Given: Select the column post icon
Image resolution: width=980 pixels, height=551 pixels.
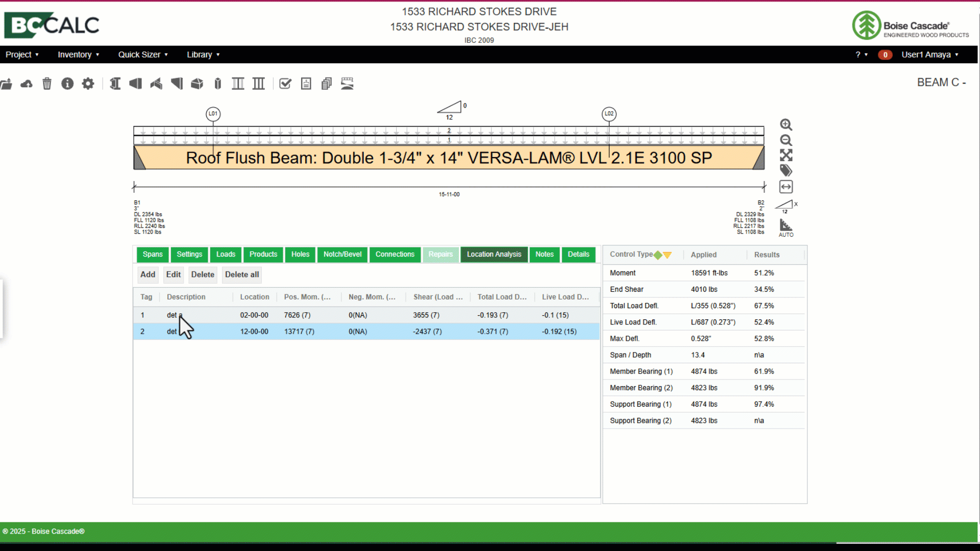Looking at the screenshot, I should (x=218, y=84).
